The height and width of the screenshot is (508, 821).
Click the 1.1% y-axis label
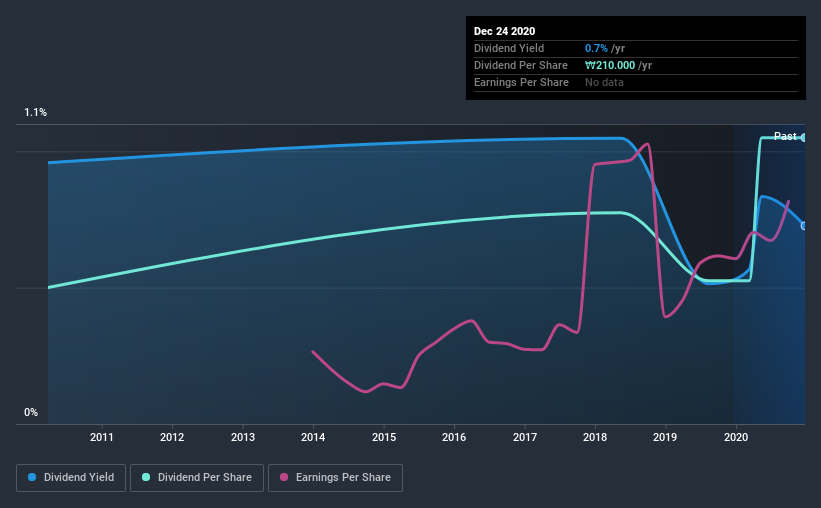point(36,113)
